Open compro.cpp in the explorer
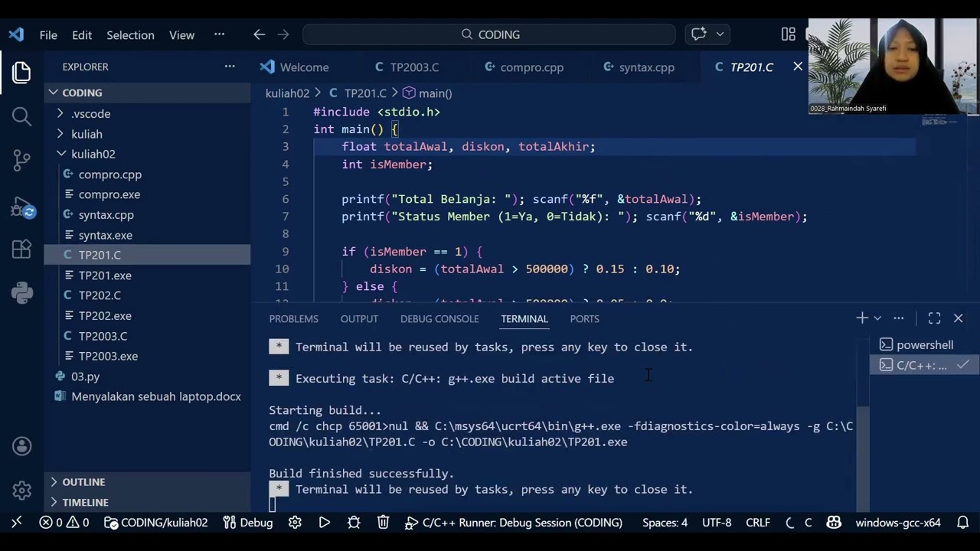980x551 pixels. coord(147,174)
